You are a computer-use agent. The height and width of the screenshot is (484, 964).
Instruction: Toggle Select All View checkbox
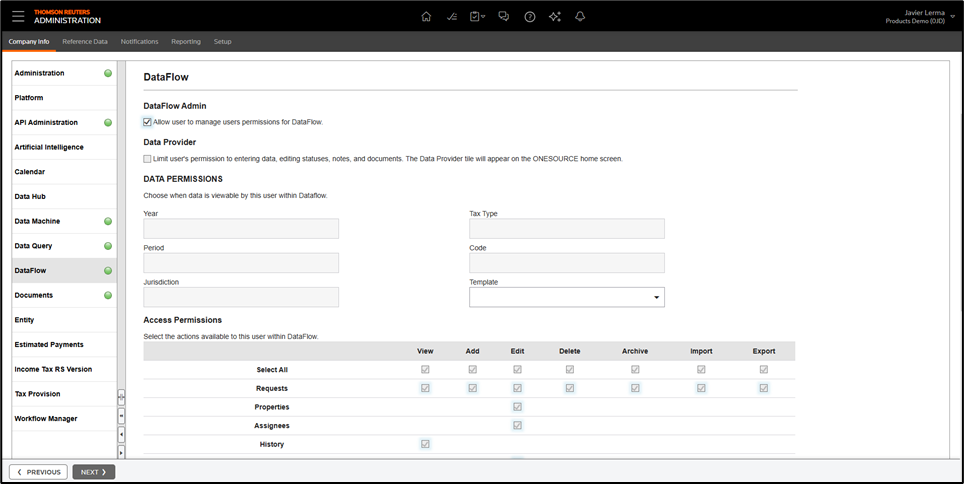pos(425,370)
